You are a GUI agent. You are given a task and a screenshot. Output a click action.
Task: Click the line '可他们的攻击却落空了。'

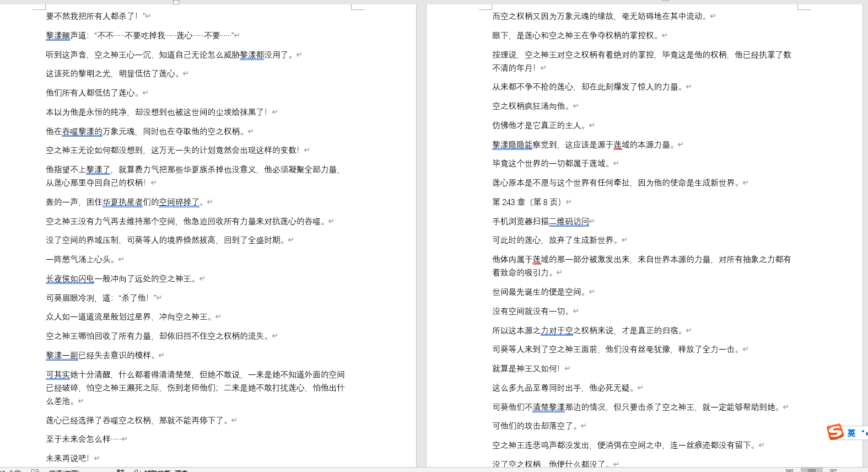(x=536, y=426)
